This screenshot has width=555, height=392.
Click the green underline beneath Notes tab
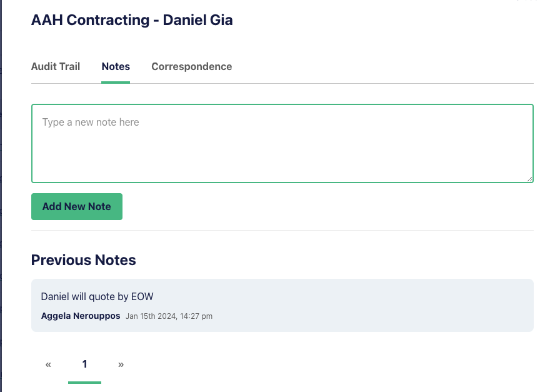click(116, 83)
